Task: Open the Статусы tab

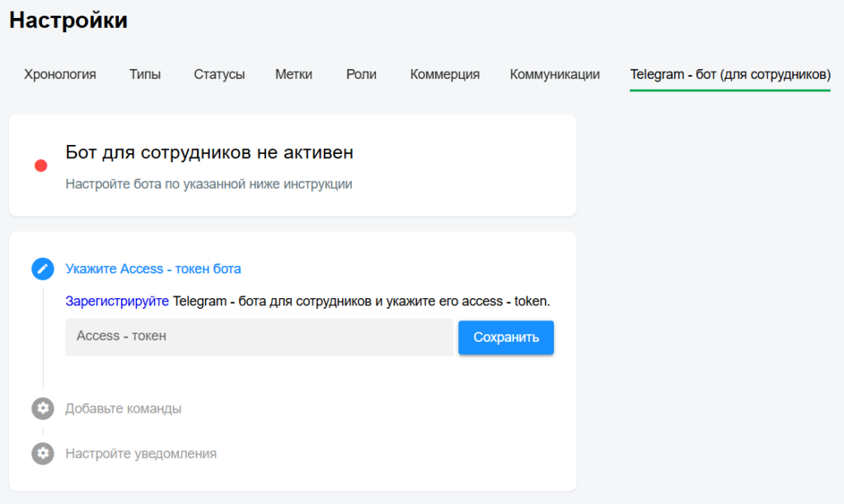Action: 219,74
